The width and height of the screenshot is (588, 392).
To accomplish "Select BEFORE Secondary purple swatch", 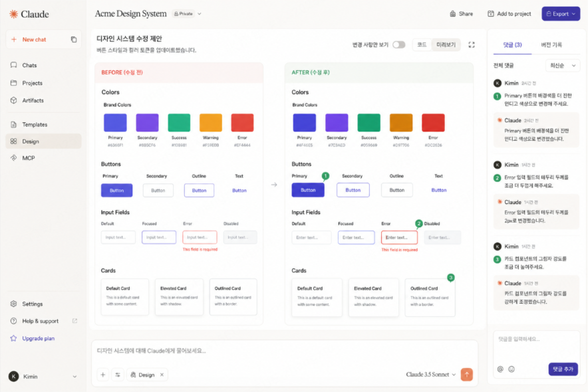I will pyautogui.click(x=147, y=123).
